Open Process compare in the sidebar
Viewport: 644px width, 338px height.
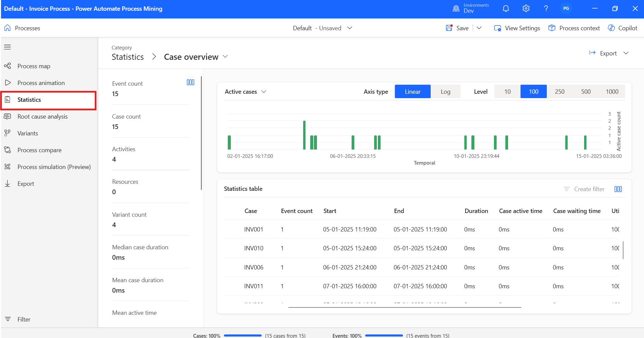click(39, 150)
